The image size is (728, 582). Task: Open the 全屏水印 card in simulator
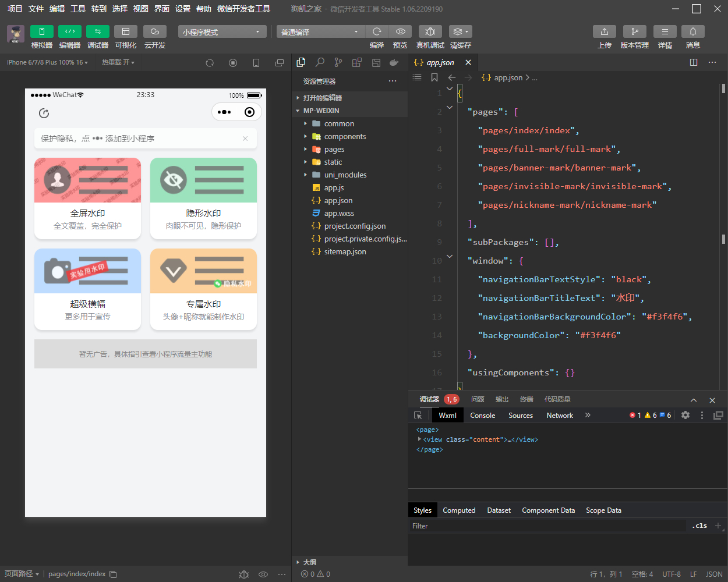click(x=87, y=198)
